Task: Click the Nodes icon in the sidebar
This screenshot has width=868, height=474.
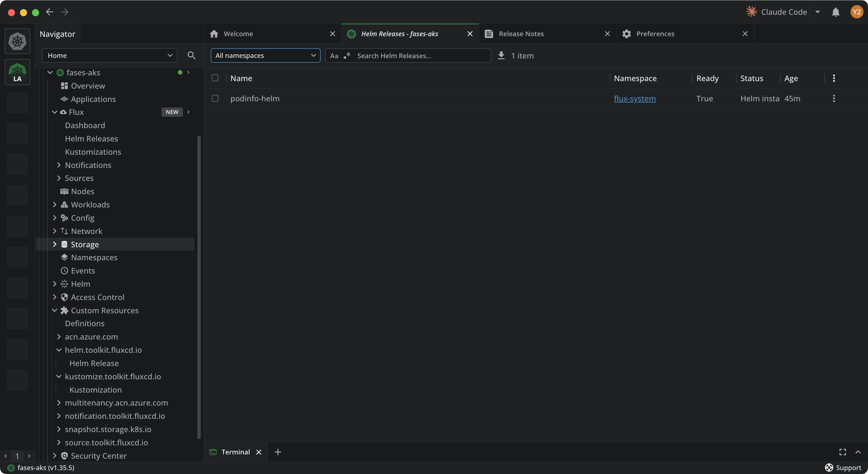Action: pos(64,191)
